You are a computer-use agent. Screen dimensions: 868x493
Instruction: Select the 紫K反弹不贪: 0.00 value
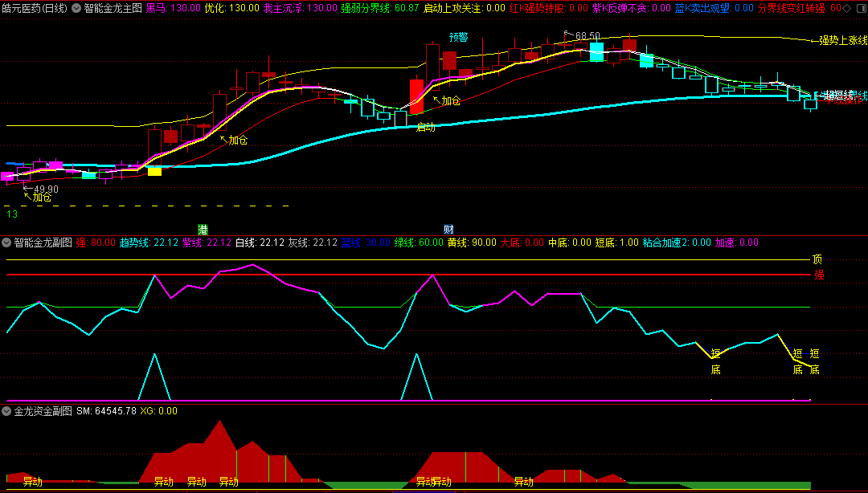pos(632,8)
